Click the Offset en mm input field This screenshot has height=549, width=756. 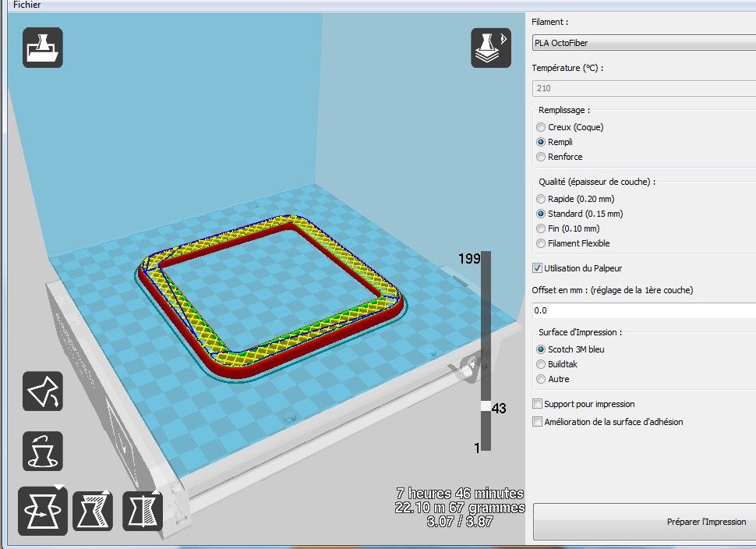[644, 310]
